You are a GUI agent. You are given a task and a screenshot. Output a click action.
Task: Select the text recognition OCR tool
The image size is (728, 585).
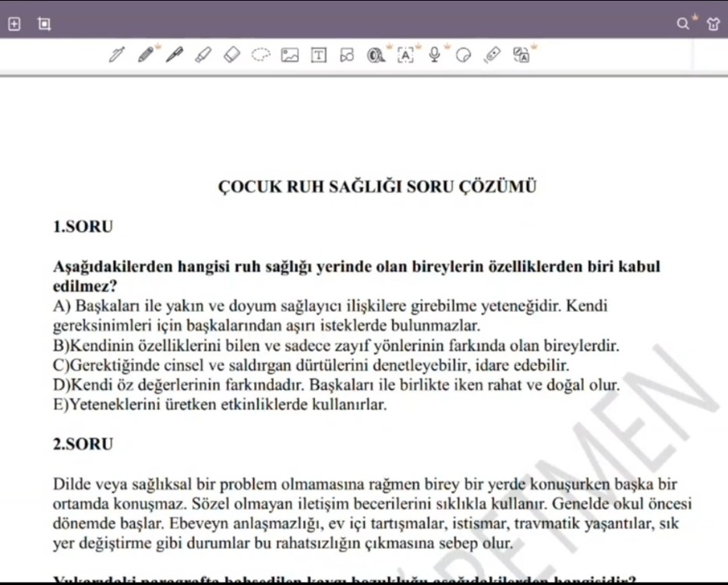pos(405,55)
